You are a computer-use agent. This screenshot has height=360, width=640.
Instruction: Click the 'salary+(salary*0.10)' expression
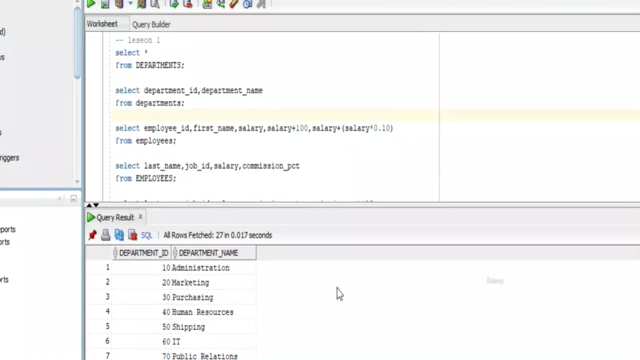pos(353,128)
